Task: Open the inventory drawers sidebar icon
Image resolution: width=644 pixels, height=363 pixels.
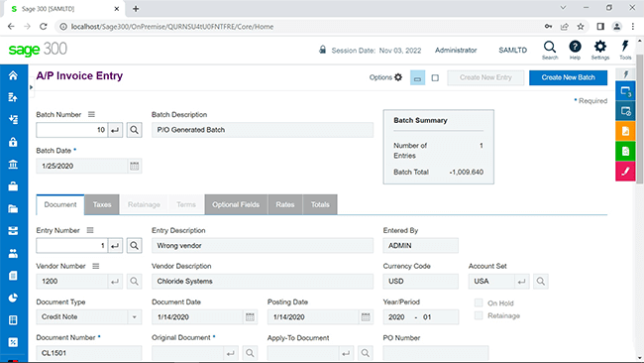Action: click(13, 231)
